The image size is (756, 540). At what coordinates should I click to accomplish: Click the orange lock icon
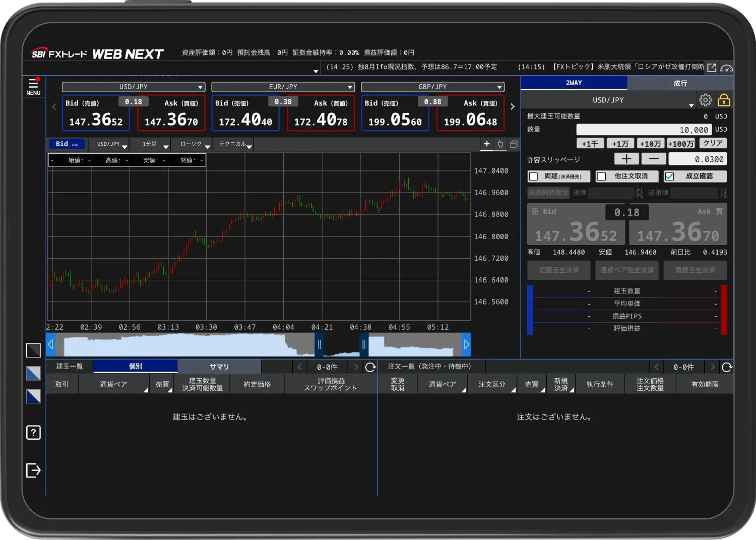(724, 100)
